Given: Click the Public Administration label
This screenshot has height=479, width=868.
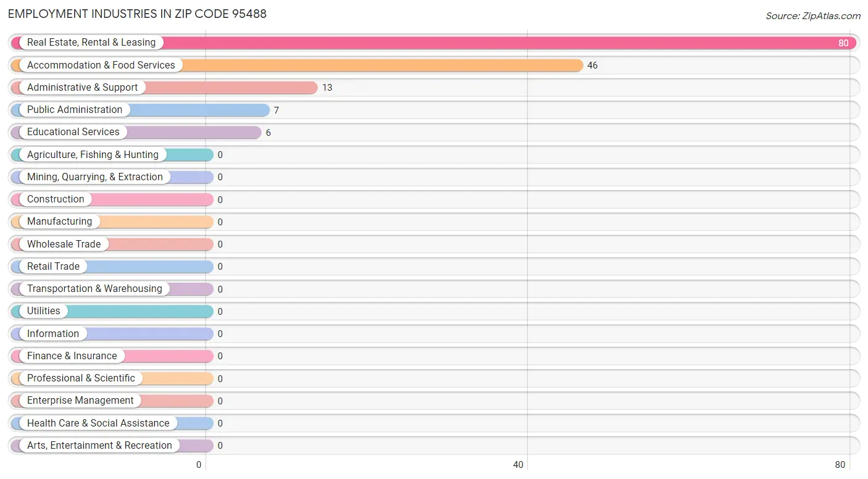Looking at the screenshot, I should click(x=75, y=110).
